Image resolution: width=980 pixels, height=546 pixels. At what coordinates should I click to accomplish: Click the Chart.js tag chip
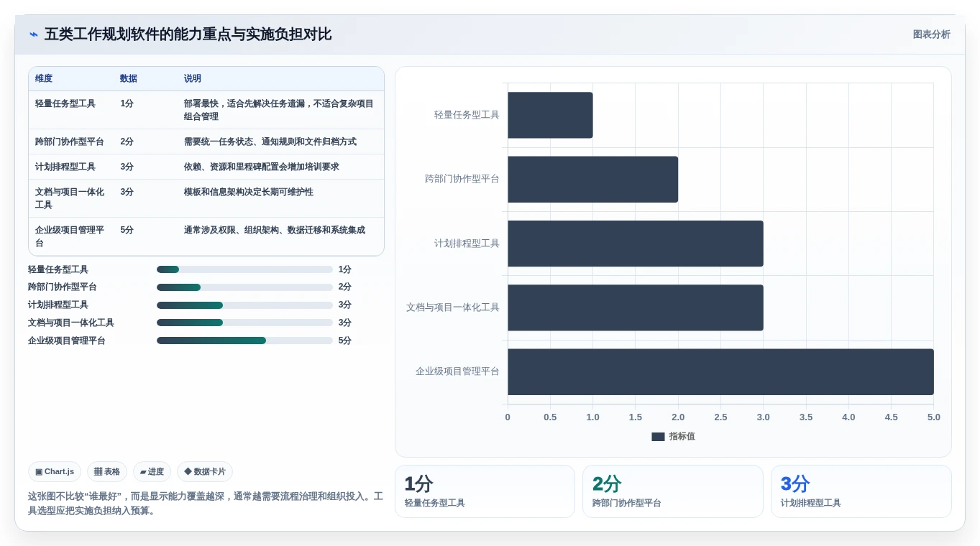(x=55, y=472)
